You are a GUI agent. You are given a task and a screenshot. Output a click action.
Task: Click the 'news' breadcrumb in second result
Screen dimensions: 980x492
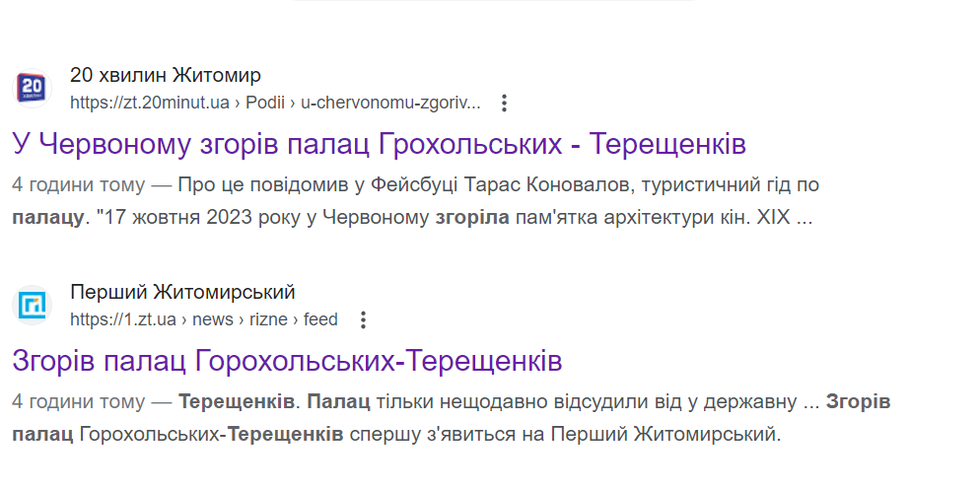point(213,319)
